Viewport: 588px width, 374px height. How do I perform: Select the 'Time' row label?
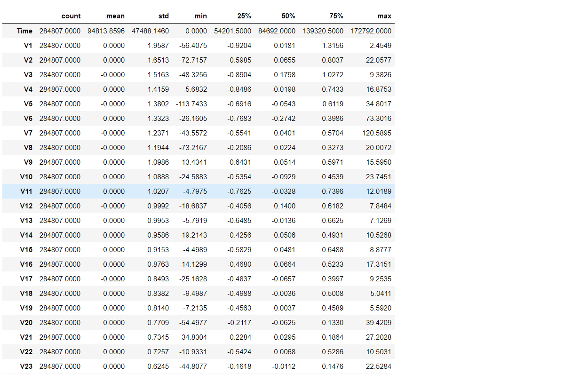coord(24,31)
